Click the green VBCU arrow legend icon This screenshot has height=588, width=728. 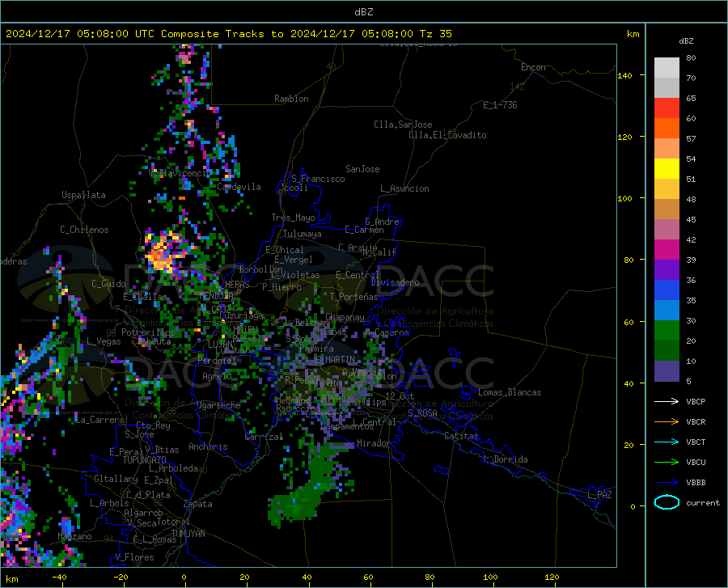(x=667, y=463)
